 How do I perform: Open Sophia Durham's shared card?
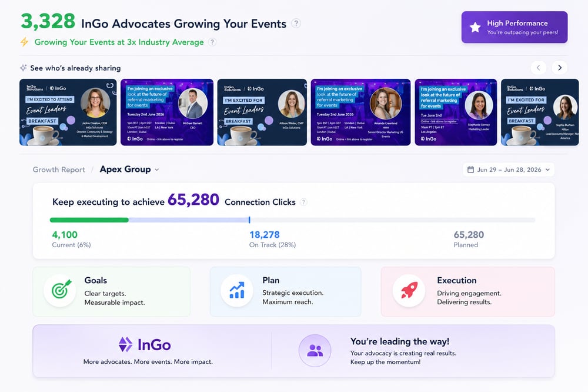tap(540, 112)
